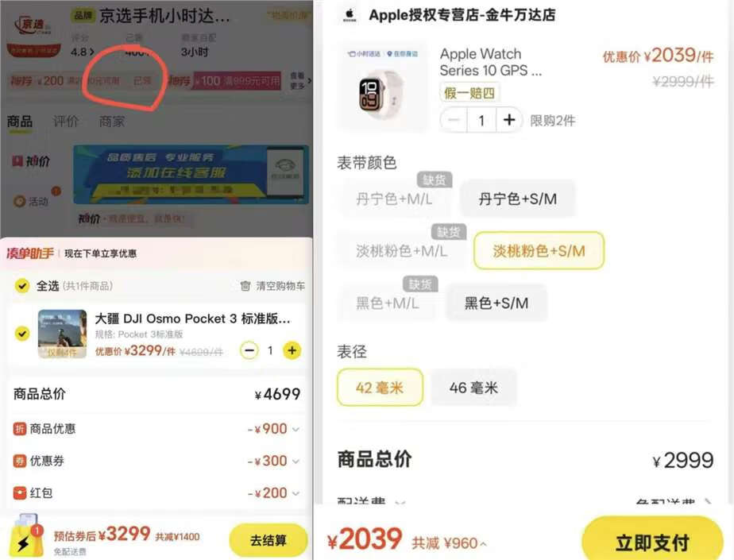Viewport: 734px width, 560px height.
Task: Increase DJI Osmo Pocket 3 quantity with plus
Action: coord(292,350)
